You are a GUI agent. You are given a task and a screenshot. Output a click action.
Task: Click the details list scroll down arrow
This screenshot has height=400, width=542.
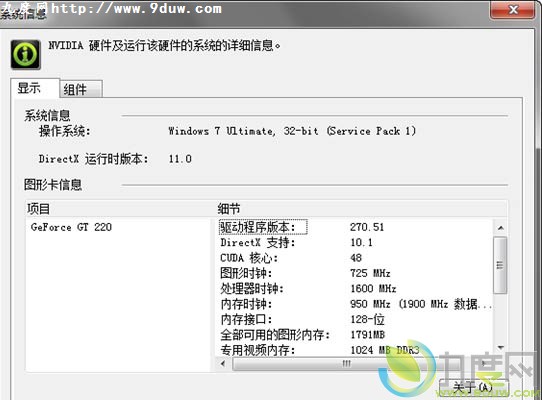(501, 347)
